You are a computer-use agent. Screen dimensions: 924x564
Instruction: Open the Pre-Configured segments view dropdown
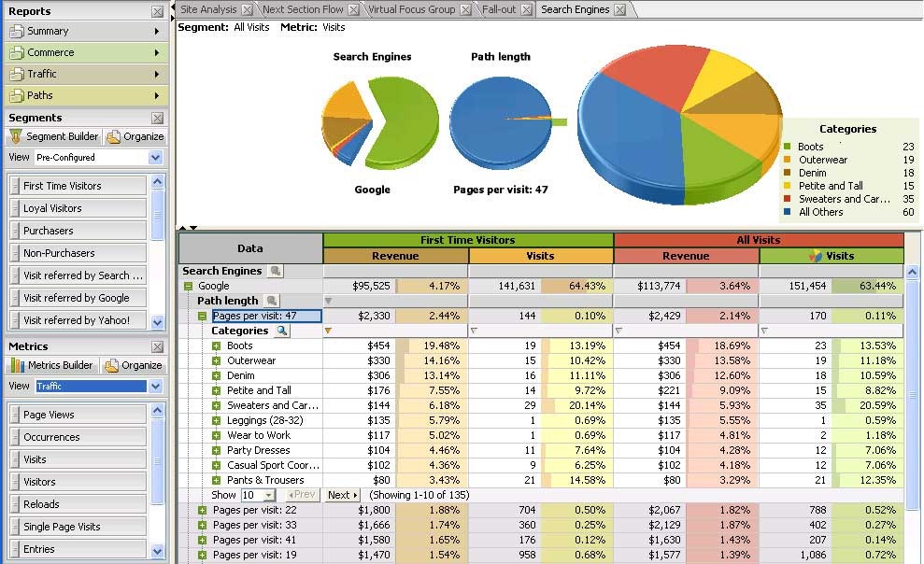(155, 158)
